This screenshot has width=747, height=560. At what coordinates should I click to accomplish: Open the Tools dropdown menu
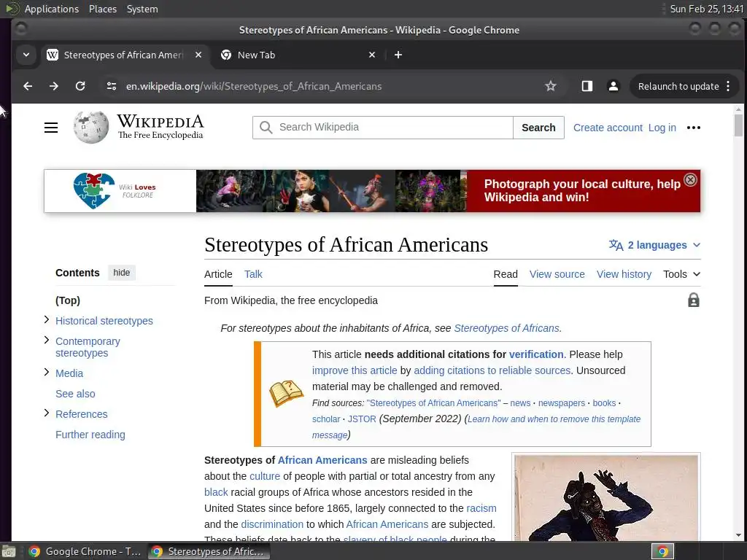click(682, 274)
